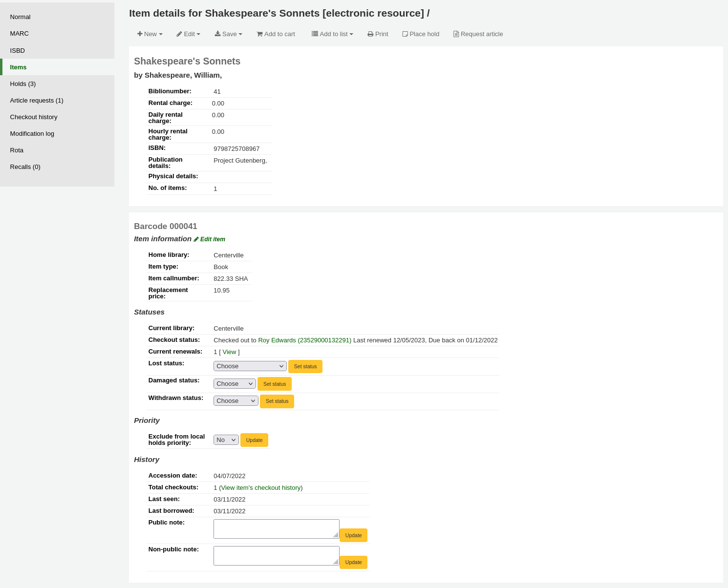Screen dimensions: 728x588
Task: Switch to the MARC view tab
Action: coord(57,34)
